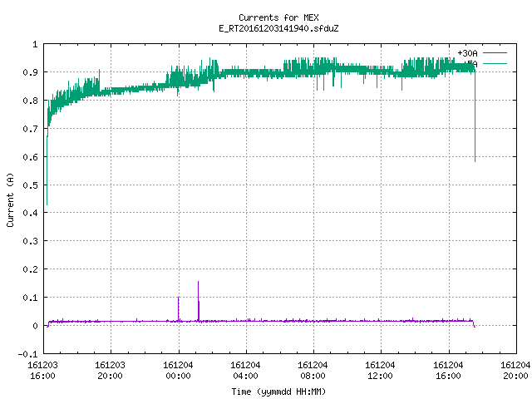The width and height of the screenshot is (532, 399).
Task: Click the y-axis tick label '0.1'
Action: coord(30,298)
